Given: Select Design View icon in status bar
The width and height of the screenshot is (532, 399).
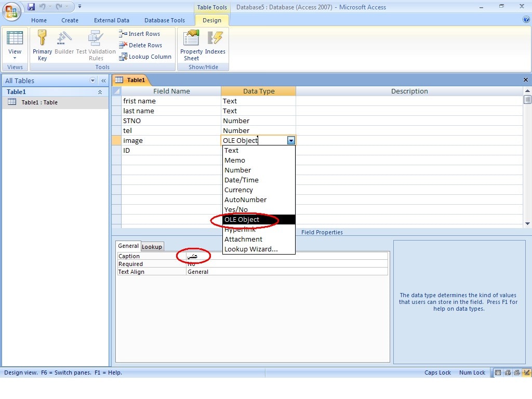Looking at the screenshot, I should [x=527, y=373].
